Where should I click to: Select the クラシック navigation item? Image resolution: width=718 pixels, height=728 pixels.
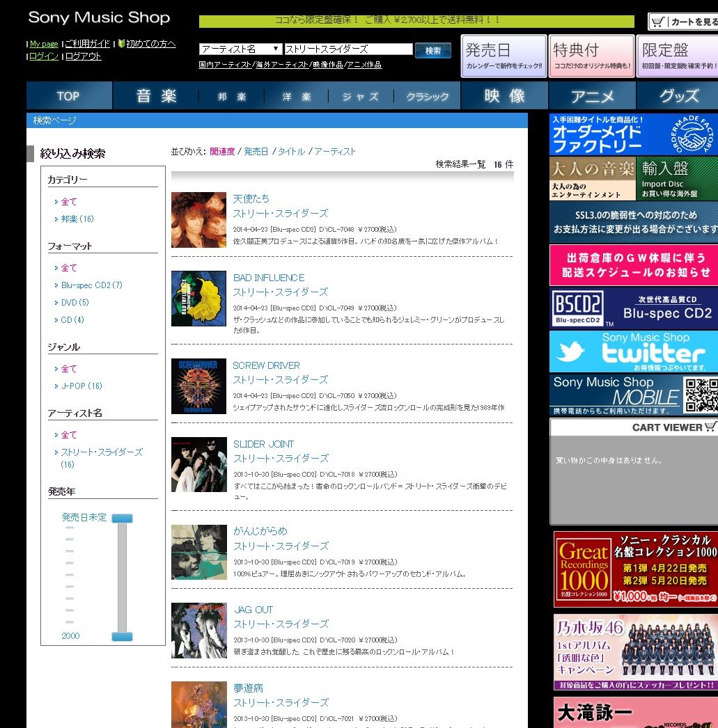coord(428,97)
